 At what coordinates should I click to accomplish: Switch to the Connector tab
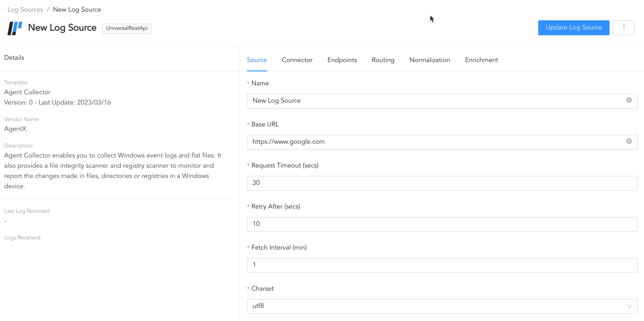point(297,60)
